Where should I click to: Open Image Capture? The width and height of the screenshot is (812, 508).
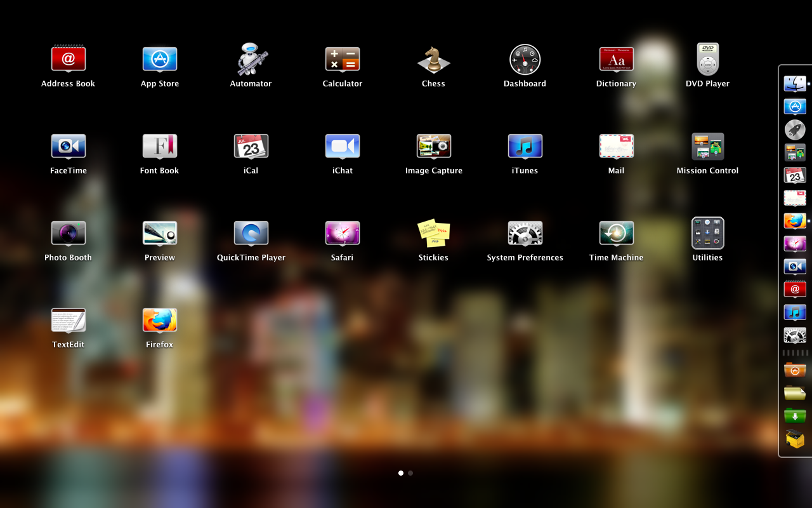coord(434,147)
